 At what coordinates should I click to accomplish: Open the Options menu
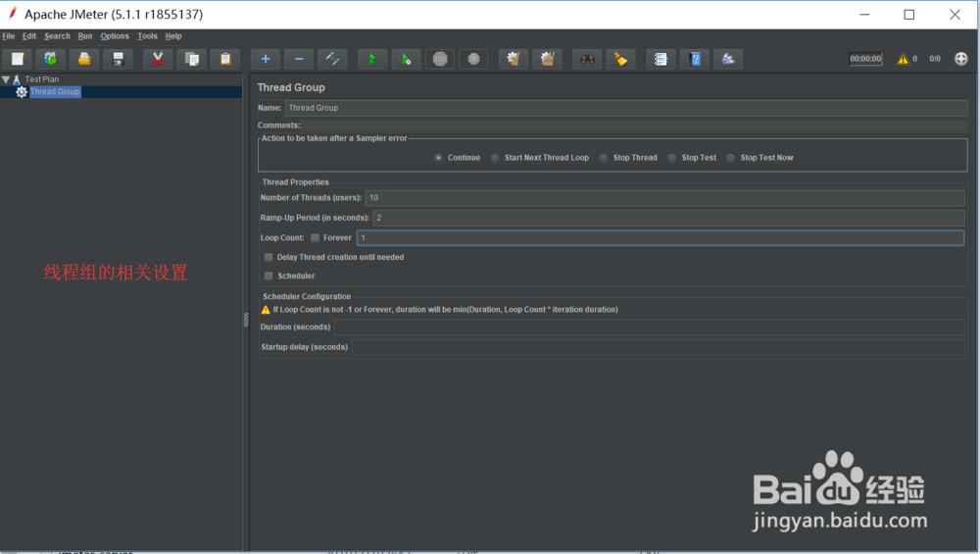(x=115, y=36)
